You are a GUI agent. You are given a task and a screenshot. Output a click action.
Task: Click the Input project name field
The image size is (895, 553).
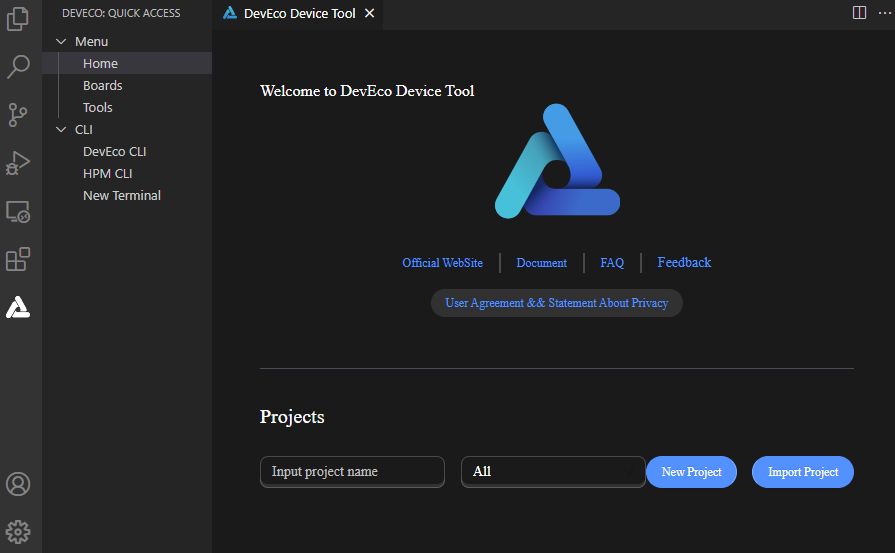pos(352,472)
